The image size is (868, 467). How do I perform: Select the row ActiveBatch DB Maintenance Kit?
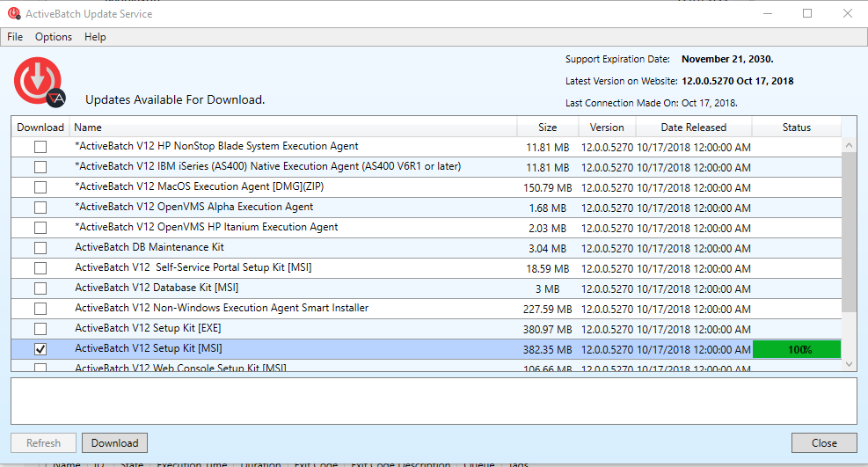pyautogui.click(x=426, y=248)
